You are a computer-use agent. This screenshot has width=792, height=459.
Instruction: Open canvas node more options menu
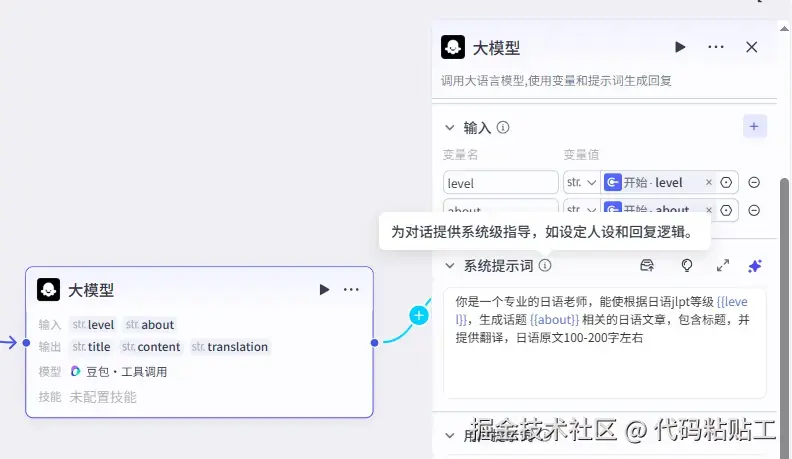[351, 289]
